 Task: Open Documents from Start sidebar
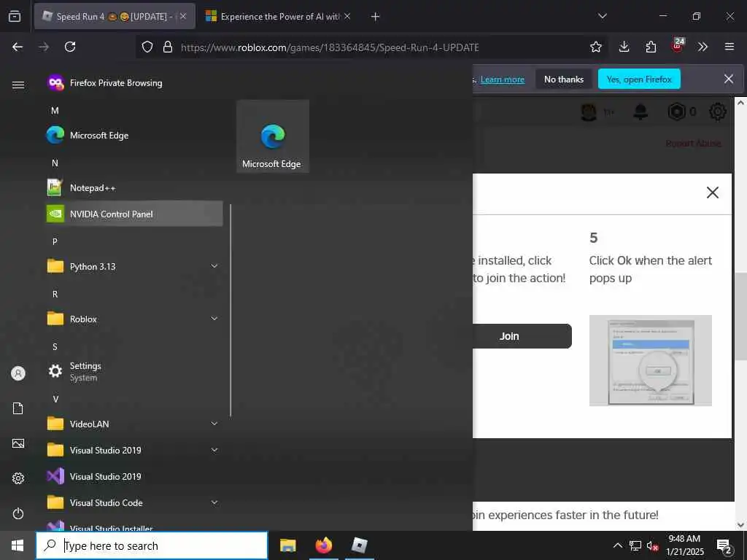point(18,408)
